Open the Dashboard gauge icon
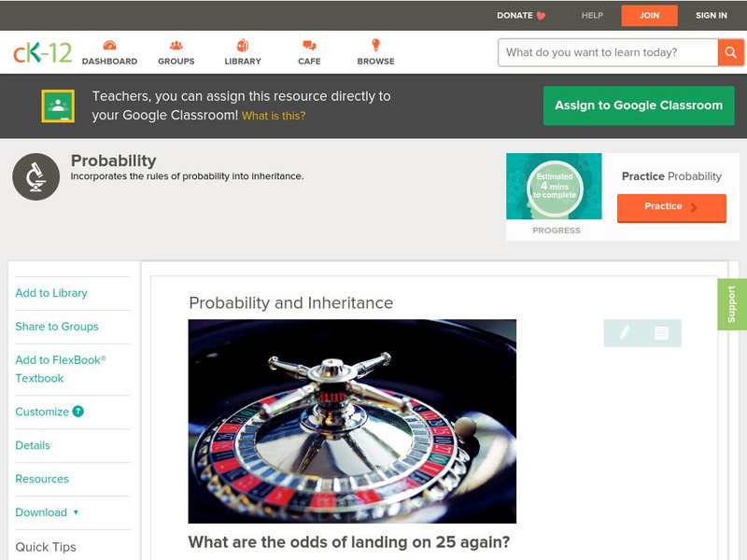747x560 pixels. pyautogui.click(x=109, y=45)
